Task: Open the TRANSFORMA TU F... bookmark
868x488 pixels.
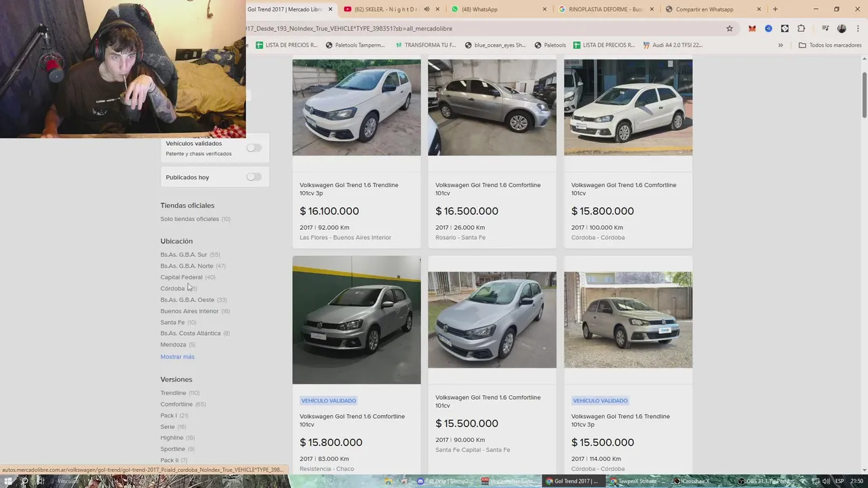Action: click(425, 45)
